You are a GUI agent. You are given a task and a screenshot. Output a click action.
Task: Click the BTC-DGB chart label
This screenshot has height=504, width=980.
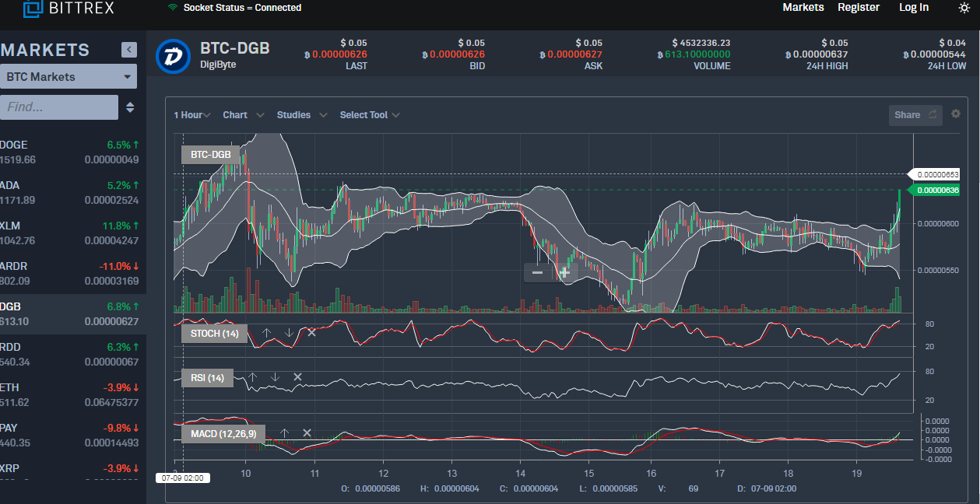pyautogui.click(x=211, y=155)
